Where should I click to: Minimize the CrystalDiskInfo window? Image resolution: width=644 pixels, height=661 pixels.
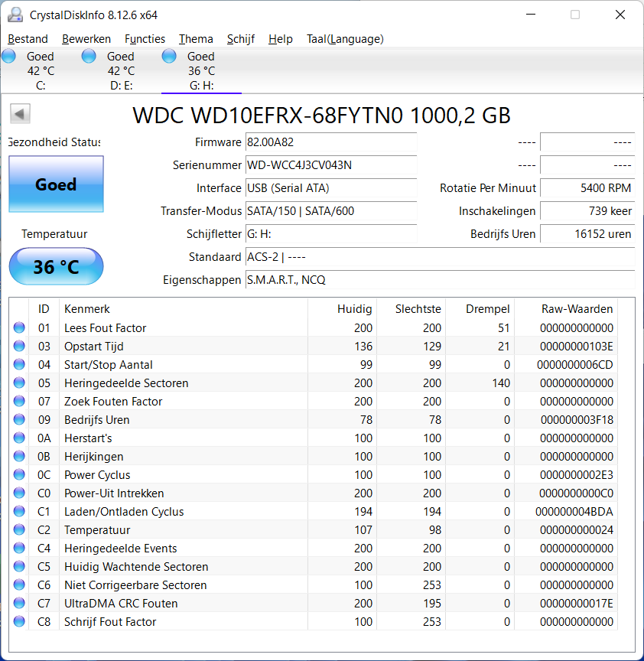click(x=531, y=15)
